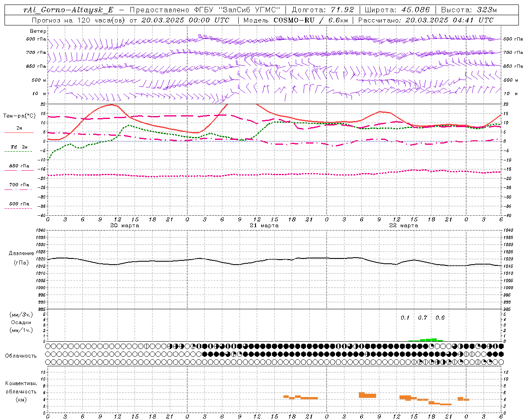525x420 pixels.
Task: Click the 850 гПа temperature legend entry
Action: tap(19, 166)
